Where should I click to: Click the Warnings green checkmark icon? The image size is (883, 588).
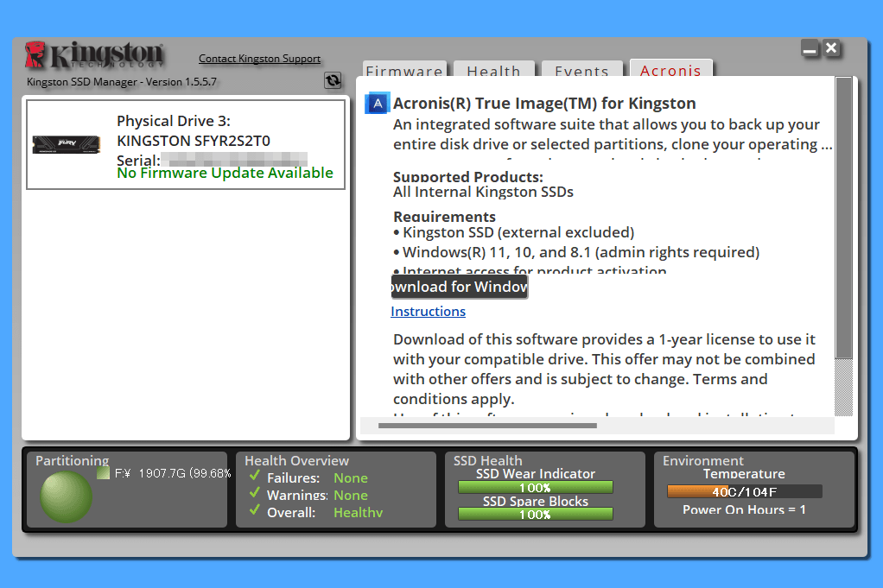pyautogui.click(x=254, y=494)
